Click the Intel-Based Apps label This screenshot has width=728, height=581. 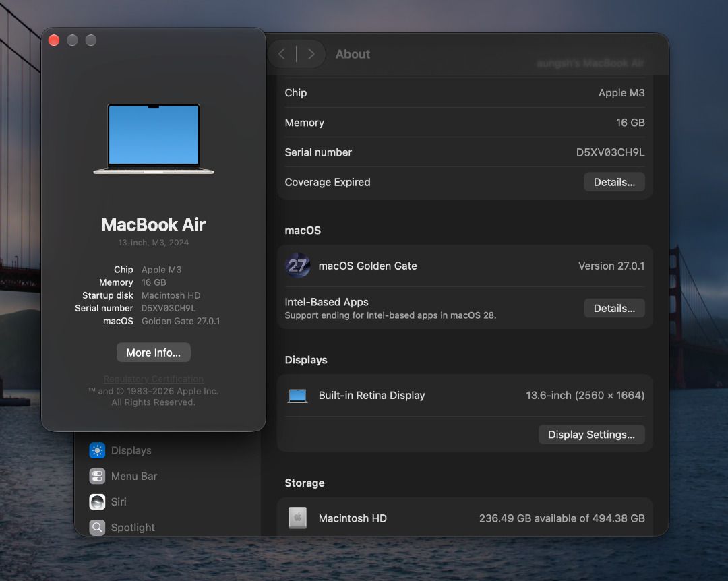coord(326,302)
